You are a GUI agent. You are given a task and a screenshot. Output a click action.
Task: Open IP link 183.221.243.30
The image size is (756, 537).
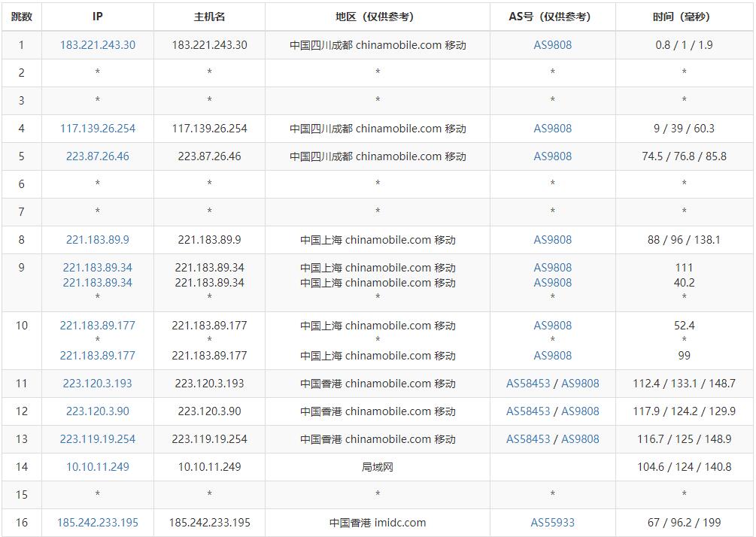[x=97, y=45]
